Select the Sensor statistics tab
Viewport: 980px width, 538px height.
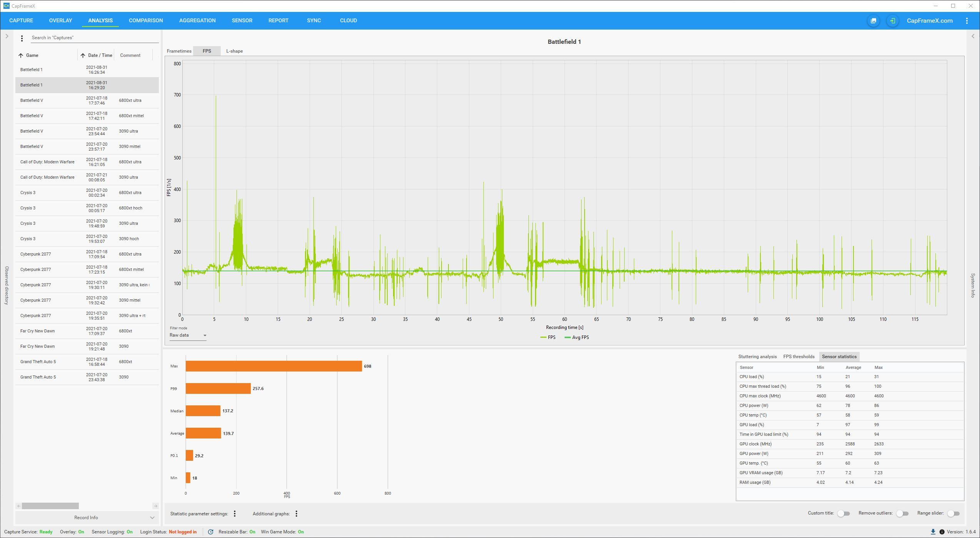tap(839, 357)
